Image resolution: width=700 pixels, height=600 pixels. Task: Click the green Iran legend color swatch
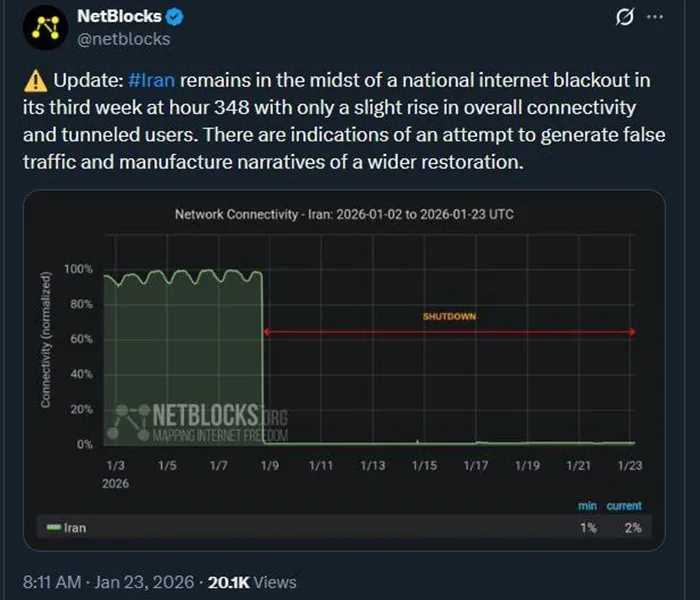(54, 527)
